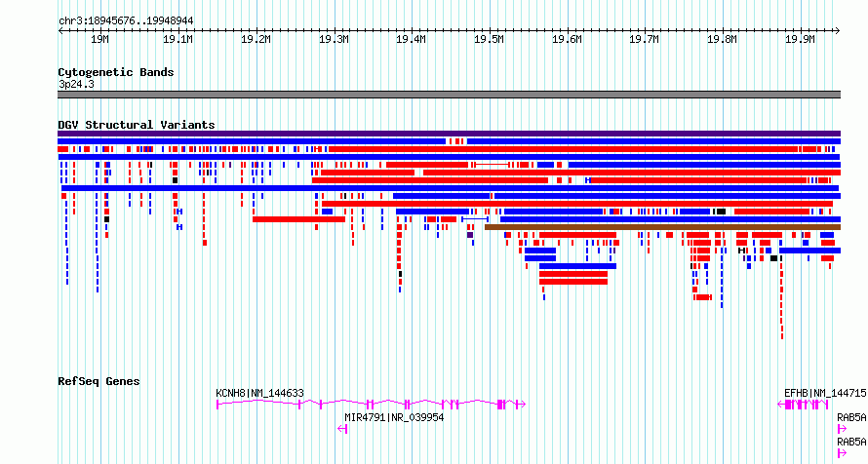Image resolution: width=868 pixels, height=464 pixels.
Task: Open the DGV Structural Variants track title
Action: click(137, 125)
